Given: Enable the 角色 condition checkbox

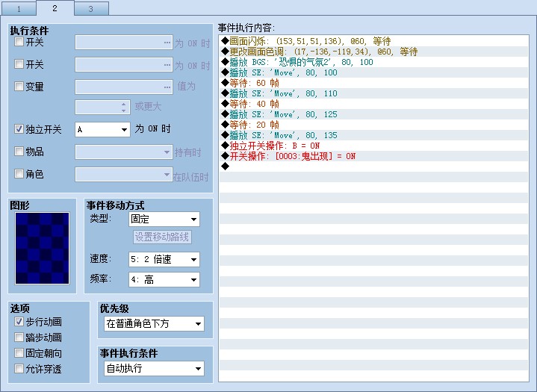Looking at the screenshot, I should tap(19, 173).
